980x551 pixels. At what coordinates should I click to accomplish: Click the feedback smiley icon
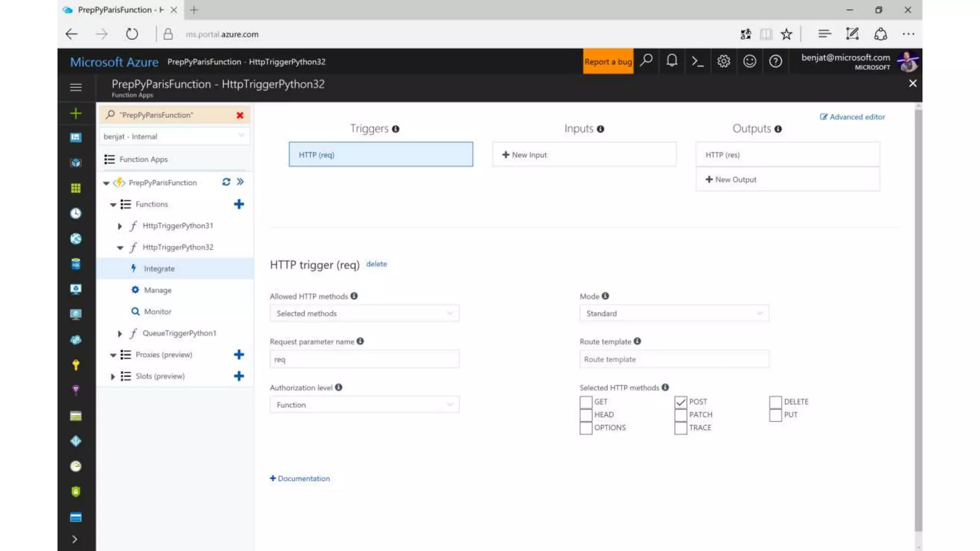click(749, 61)
